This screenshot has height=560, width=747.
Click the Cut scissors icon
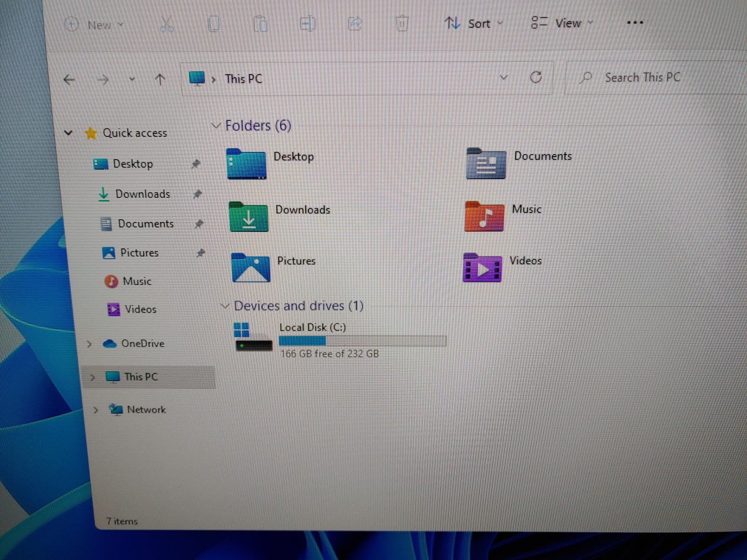[x=167, y=24]
